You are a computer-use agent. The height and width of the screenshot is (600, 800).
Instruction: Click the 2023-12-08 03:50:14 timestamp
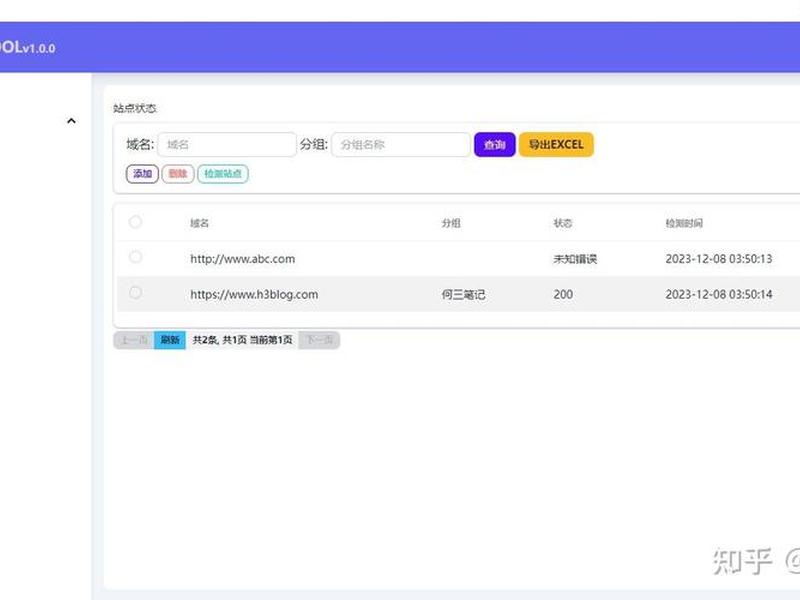click(x=718, y=294)
